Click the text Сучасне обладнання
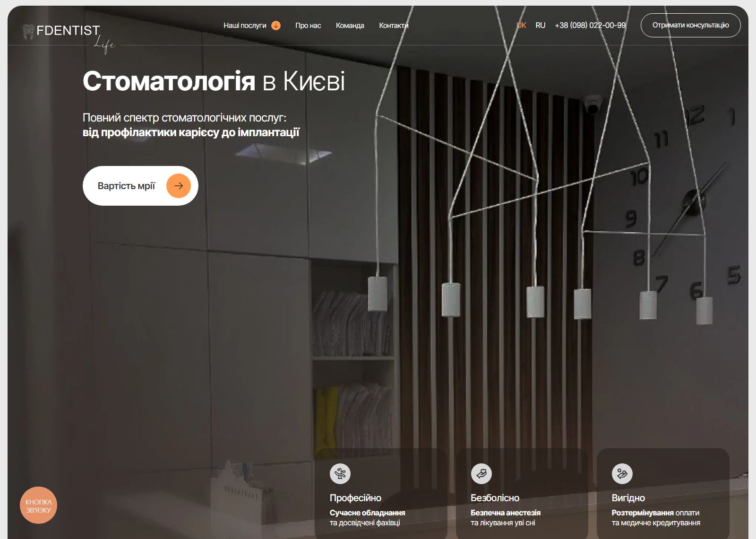The image size is (756, 539). pyautogui.click(x=367, y=513)
